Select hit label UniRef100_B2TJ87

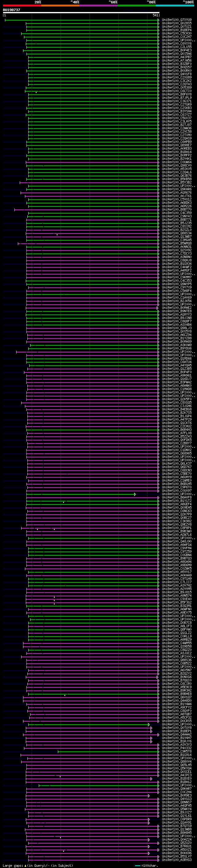pos(177,125)
